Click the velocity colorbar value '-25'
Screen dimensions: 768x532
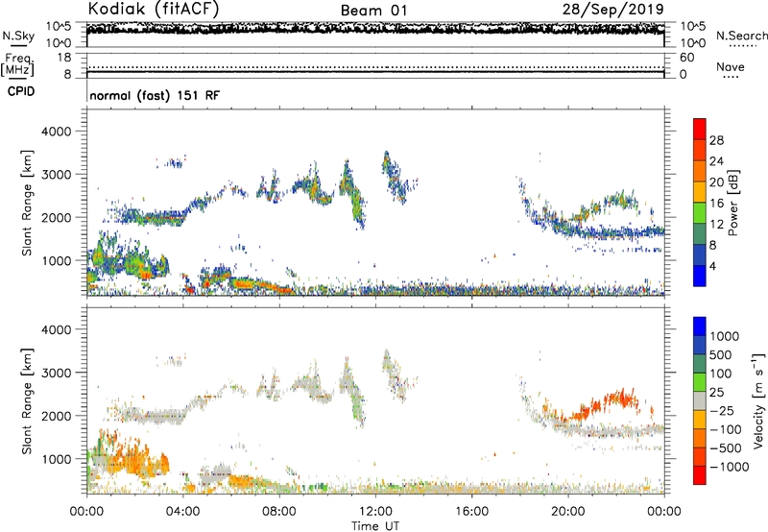722,411
